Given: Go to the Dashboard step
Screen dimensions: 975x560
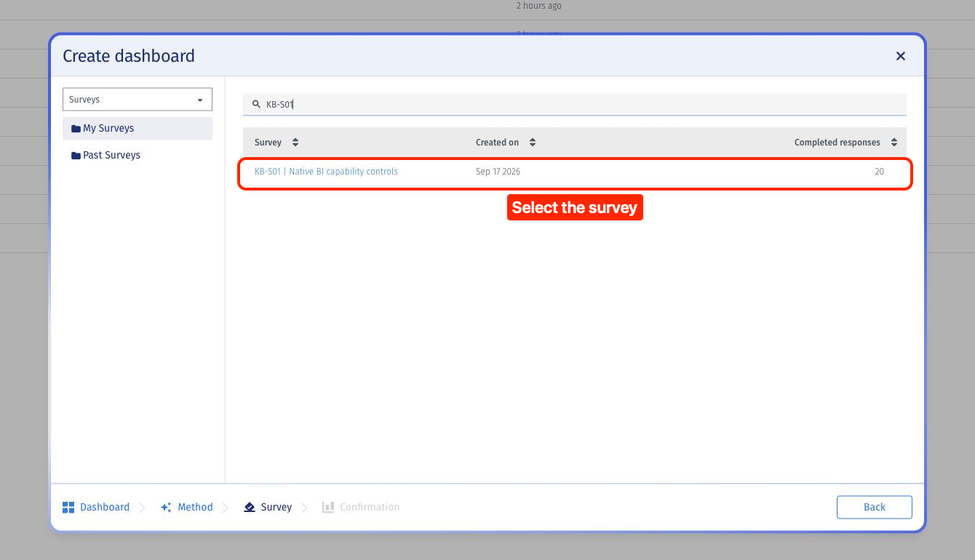Looking at the screenshot, I should tap(96, 507).
